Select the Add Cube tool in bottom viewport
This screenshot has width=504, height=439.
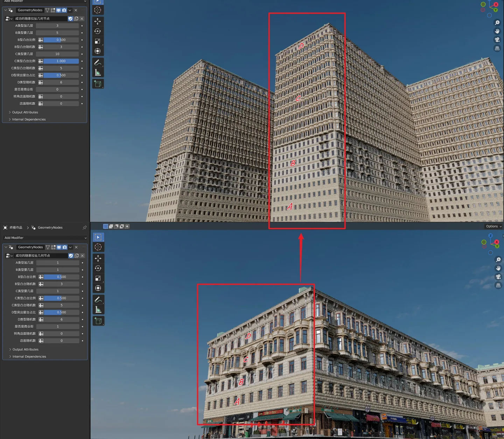[x=98, y=321]
